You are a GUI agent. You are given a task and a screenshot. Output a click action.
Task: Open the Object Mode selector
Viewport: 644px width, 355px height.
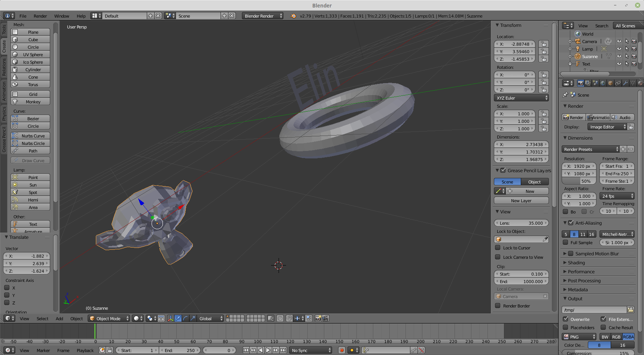tap(109, 318)
